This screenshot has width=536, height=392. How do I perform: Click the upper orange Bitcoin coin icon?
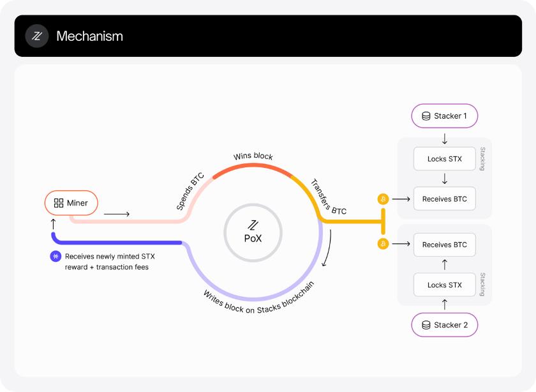tap(383, 199)
